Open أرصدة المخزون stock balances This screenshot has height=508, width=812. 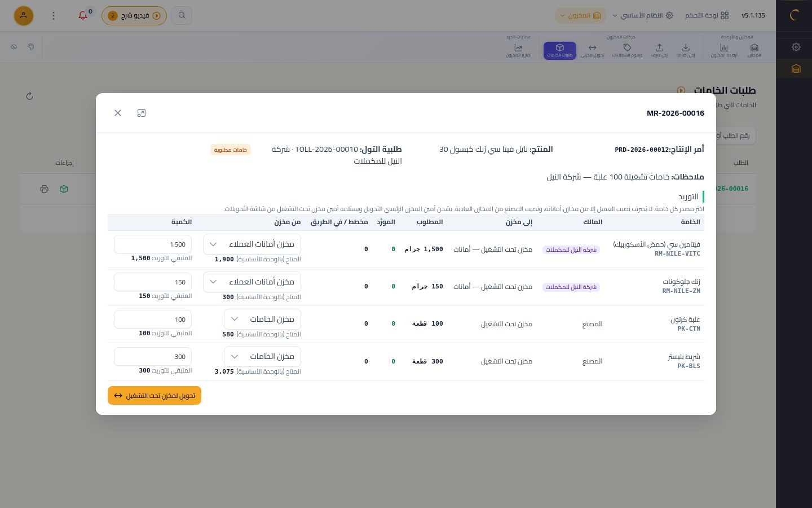tap(724, 50)
